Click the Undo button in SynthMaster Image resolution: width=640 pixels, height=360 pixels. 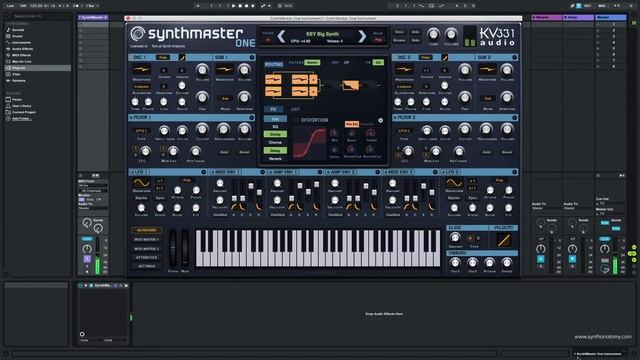tap(415, 32)
